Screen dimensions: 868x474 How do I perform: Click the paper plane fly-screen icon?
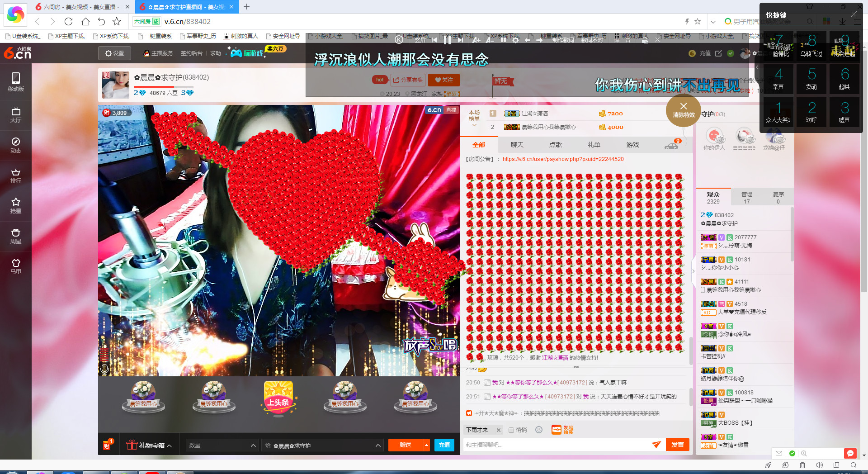(657, 445)
